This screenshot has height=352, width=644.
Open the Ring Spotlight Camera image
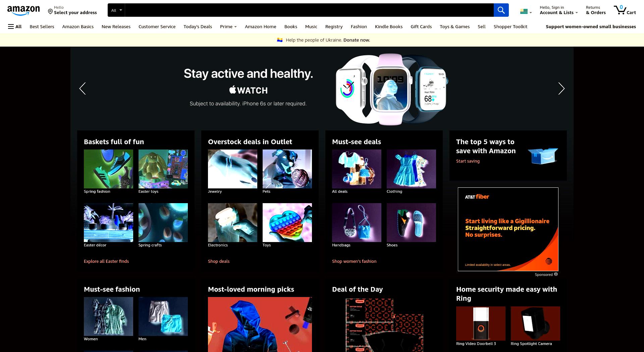tap(535, 324)
